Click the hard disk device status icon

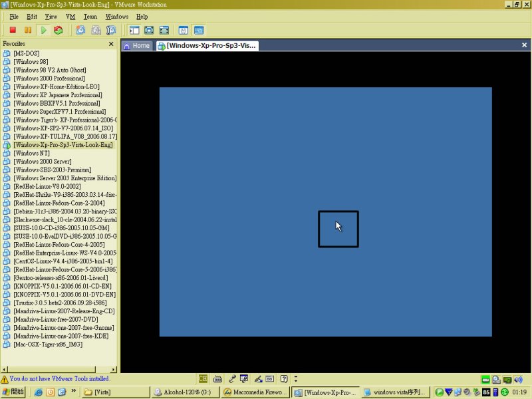coord(485,379)
